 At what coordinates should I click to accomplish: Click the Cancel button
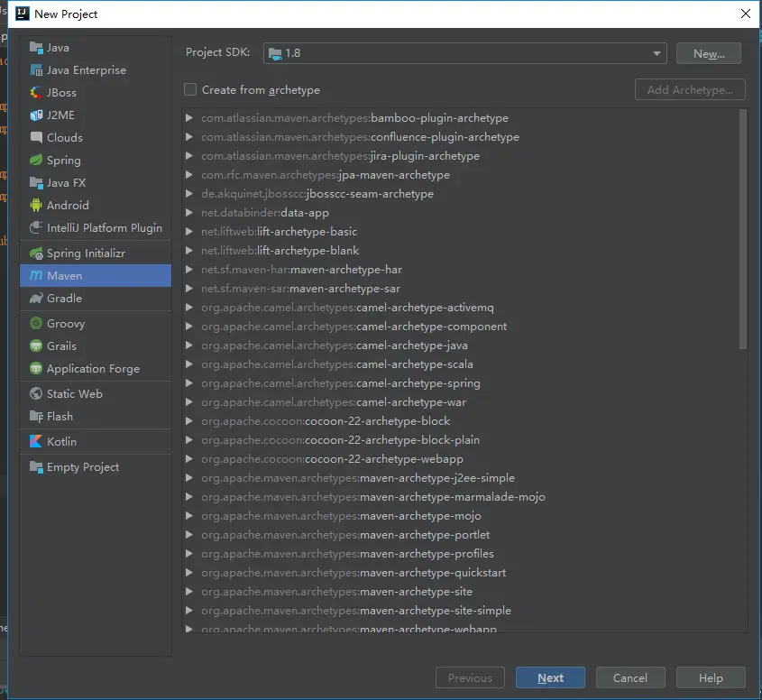[630, 677]
